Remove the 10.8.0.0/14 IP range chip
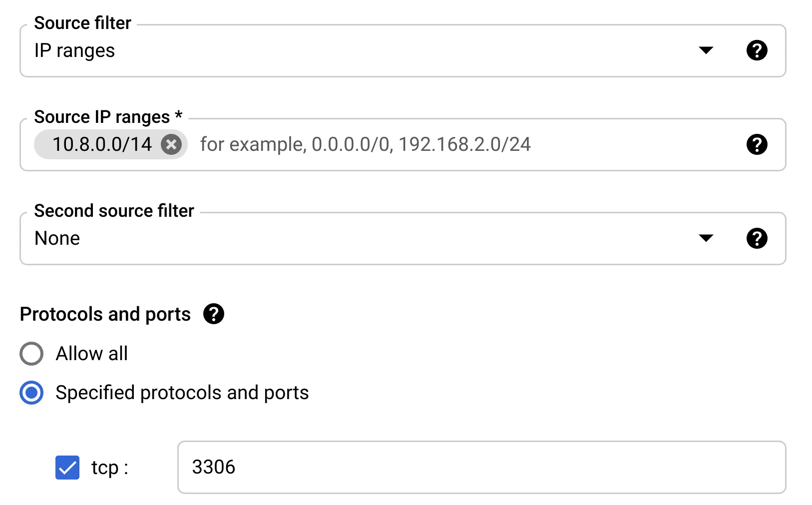This screenshot has height=505, width=812. [171, 145]
